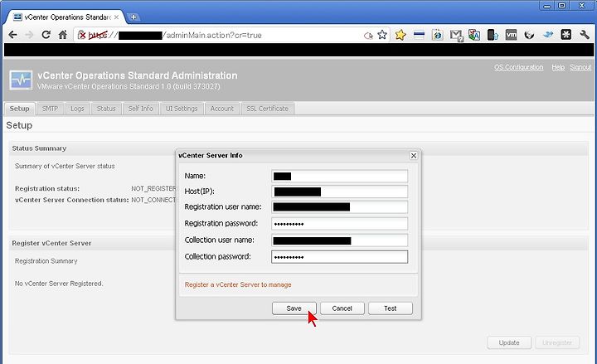Focus the Registration password field
This screenshot has height=364, width=597.
[x=340, y=224]
